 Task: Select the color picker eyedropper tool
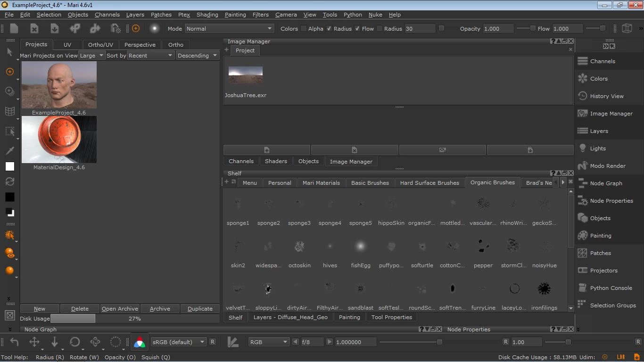[9, 150]
